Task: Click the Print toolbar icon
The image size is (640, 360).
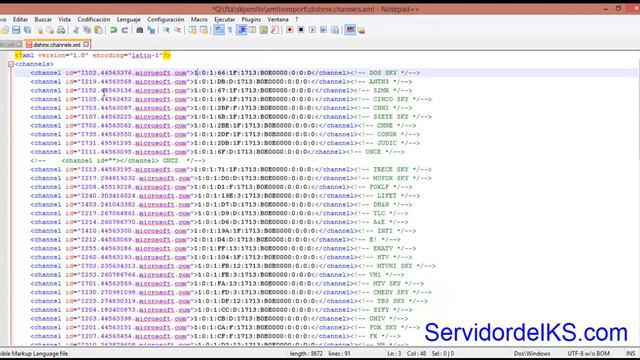Action: [61, 30]
